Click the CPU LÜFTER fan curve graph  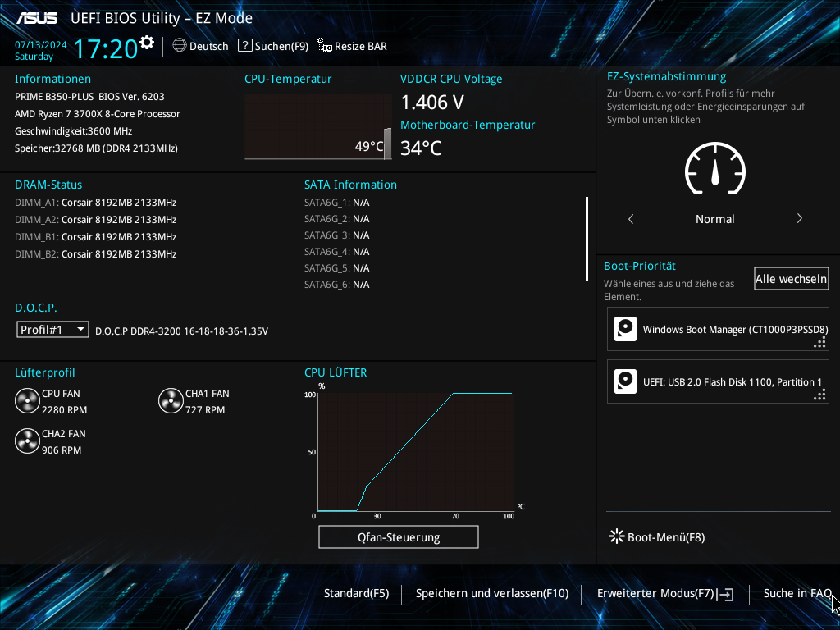pyautogui.click(x=416, y=452)
